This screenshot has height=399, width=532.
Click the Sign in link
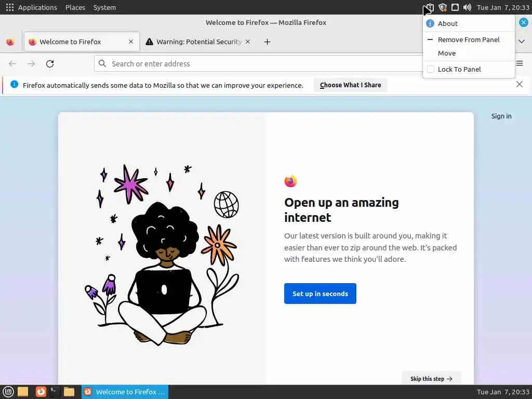[x=501, y=116]
